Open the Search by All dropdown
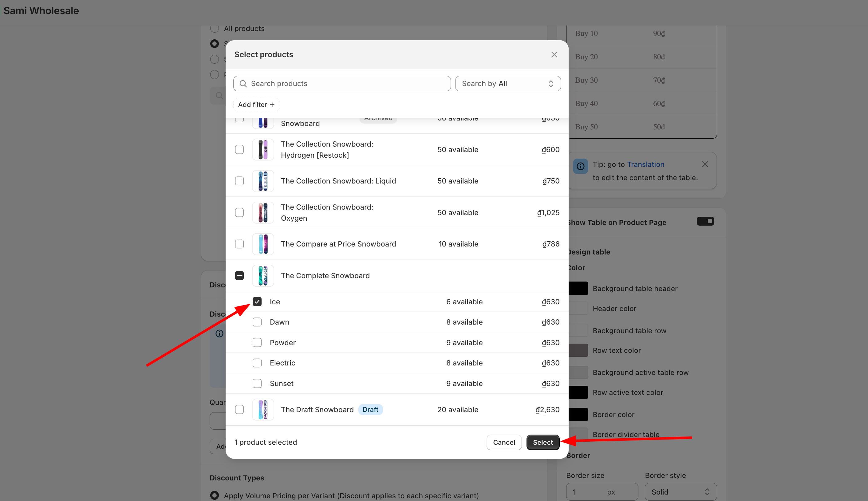868x501 pixels. (x=508, y=84)
